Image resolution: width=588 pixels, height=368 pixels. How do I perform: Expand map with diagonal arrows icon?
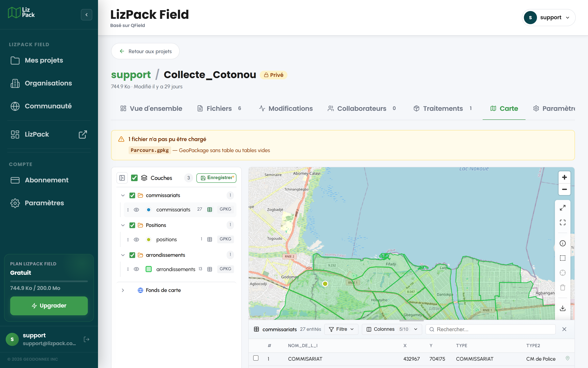(x=562, y=208)
